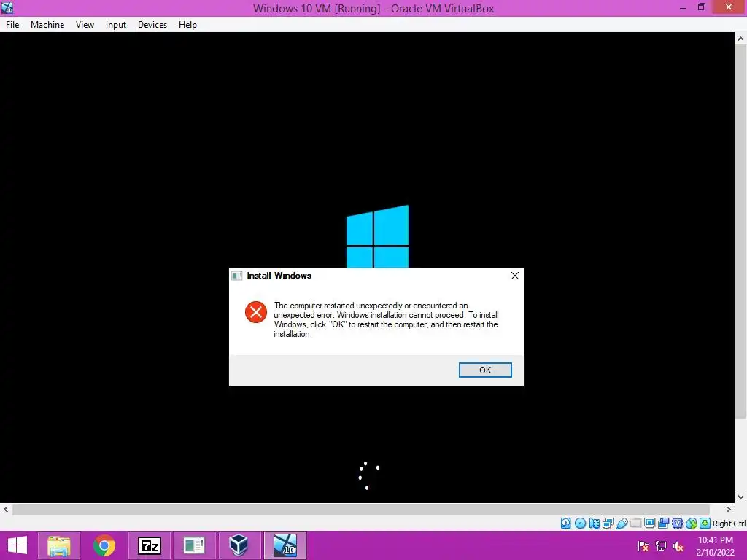
Task: Click the scroll left arrow of horizontal scrollbar
Action: pos(6,509)
